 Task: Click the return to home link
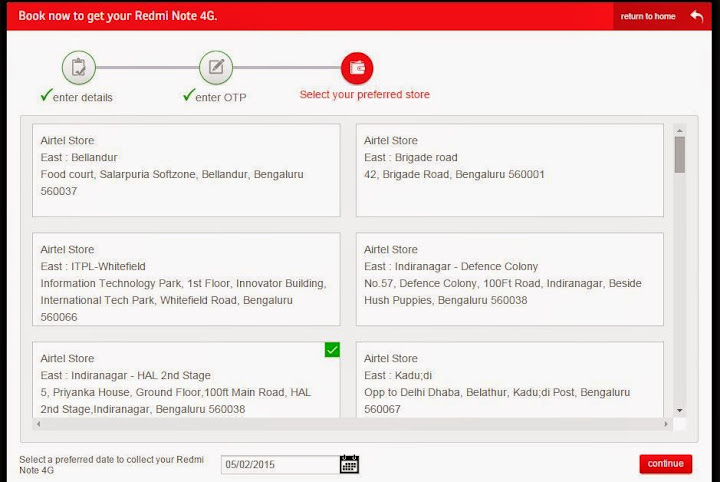(x=648, y=16)
